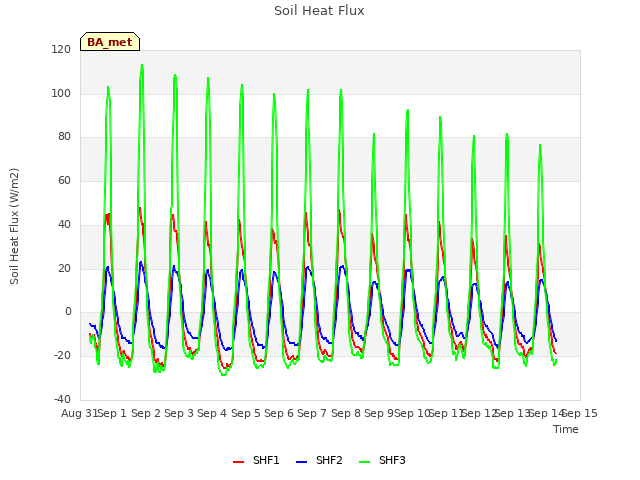Viewport: 640px width, 480px height.
Task: Click the green SHF3 peak near Sep 9
Action: 373,134
